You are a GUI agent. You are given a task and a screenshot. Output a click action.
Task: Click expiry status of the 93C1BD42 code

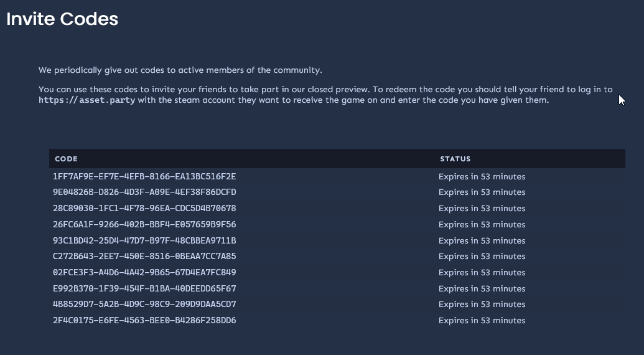click(482, 240)
